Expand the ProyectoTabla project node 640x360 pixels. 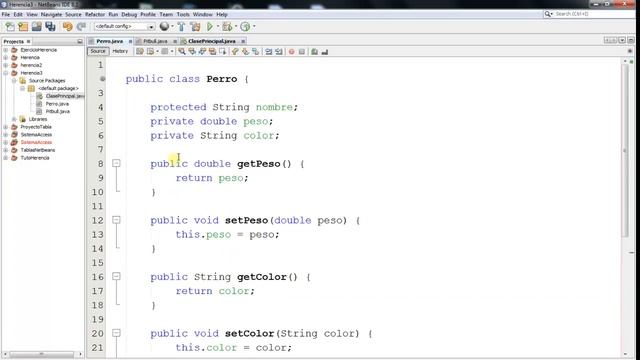(x=6, y=127)
